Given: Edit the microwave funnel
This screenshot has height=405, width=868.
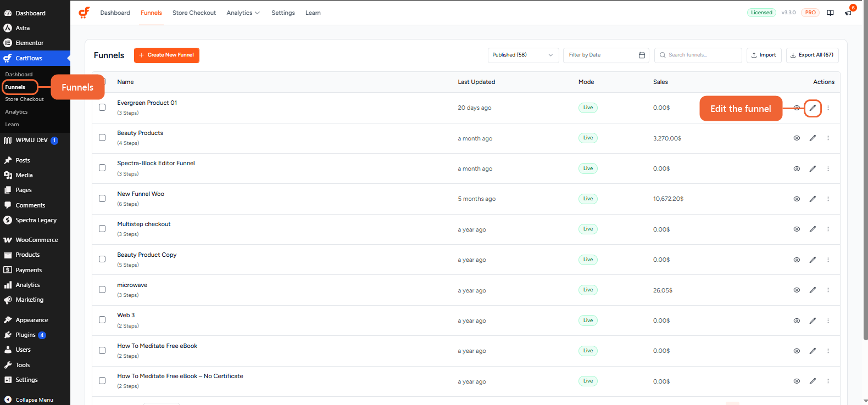Looking at the screenshot, I should pyautogui.click(x=813, y=290).
